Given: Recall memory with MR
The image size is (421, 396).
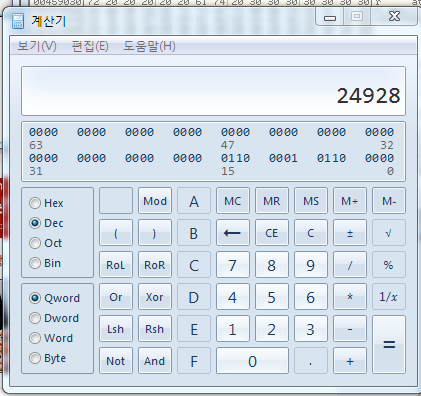Looking at the screenshot, I should pos(272,201).
